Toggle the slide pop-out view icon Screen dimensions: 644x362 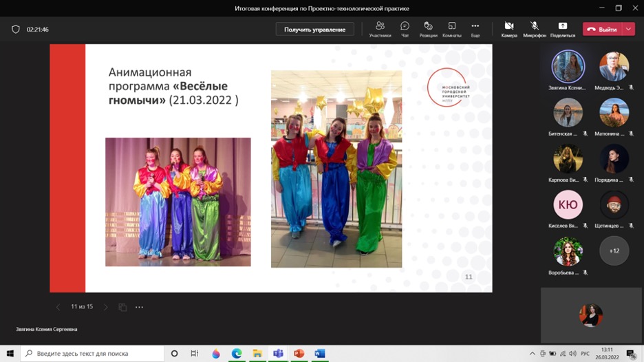tap(122, 307)
